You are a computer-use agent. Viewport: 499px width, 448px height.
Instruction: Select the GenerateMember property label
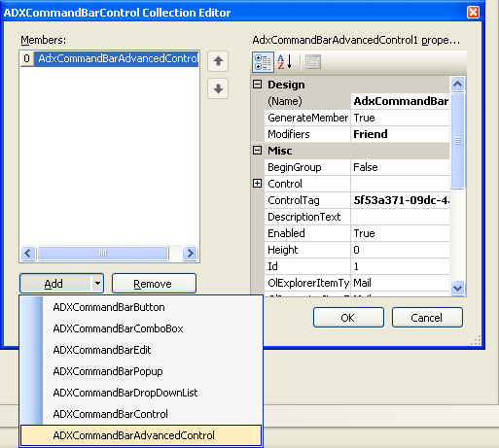307,118
